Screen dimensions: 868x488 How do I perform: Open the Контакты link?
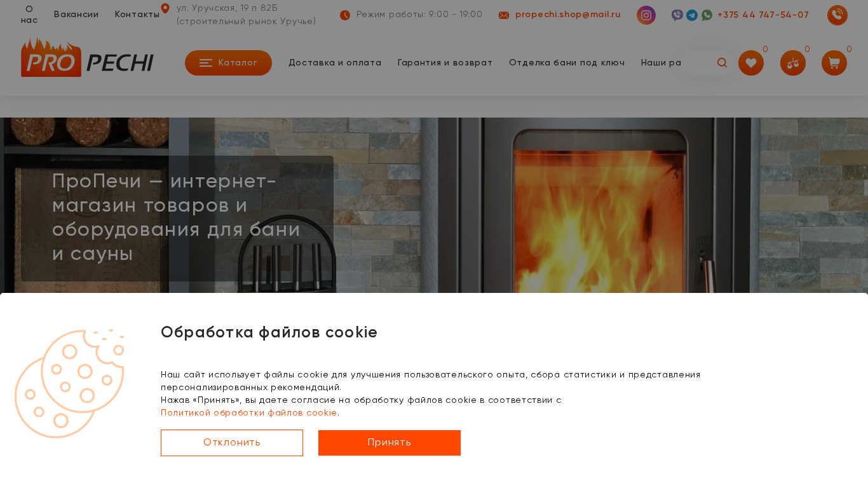137,15
